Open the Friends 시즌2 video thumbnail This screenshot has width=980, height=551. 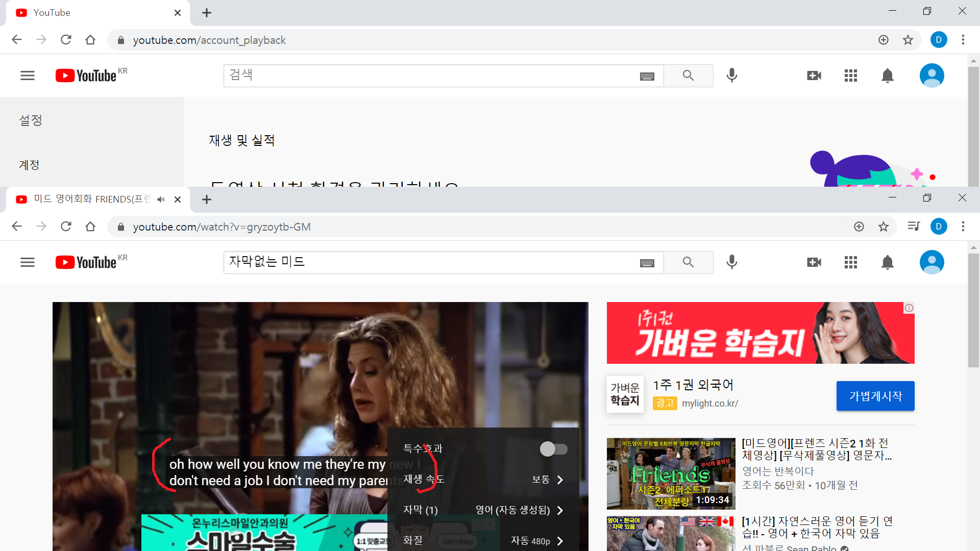pos(671,473)
